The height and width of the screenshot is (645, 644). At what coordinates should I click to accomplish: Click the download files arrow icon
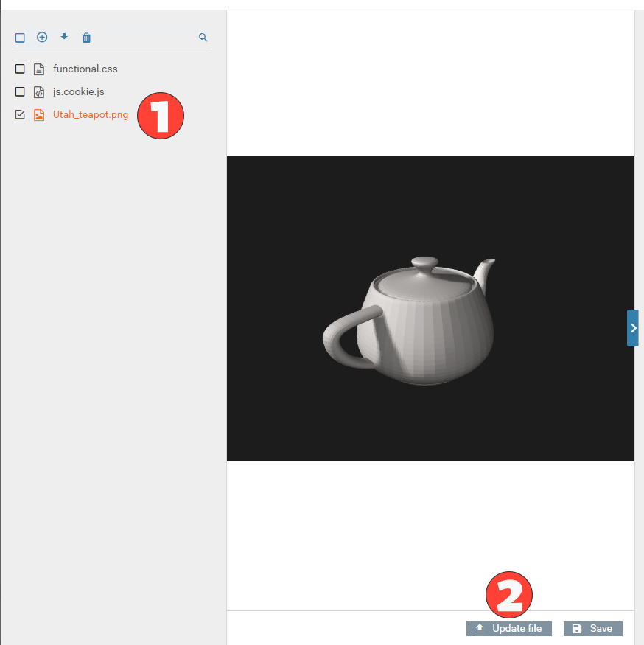[x=64, y=38]
